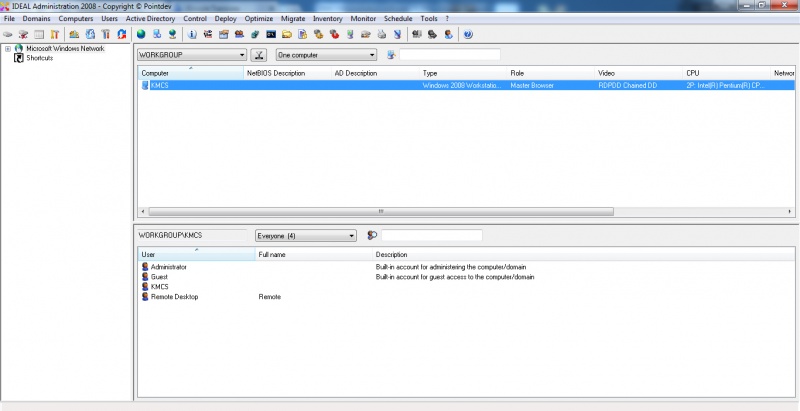This screenshot has width=800, height=411.
Task: Select the Guest user
Action: [159, 277]
